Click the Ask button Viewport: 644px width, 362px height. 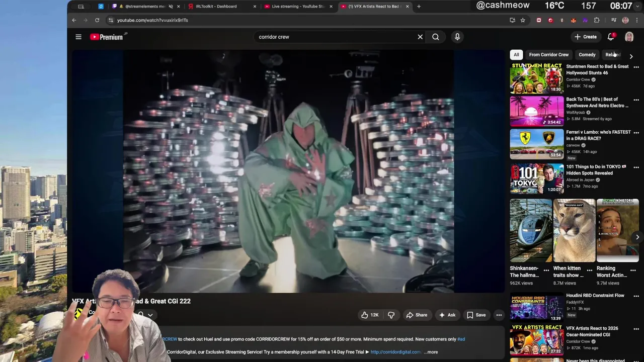click(x=447, y=315)
